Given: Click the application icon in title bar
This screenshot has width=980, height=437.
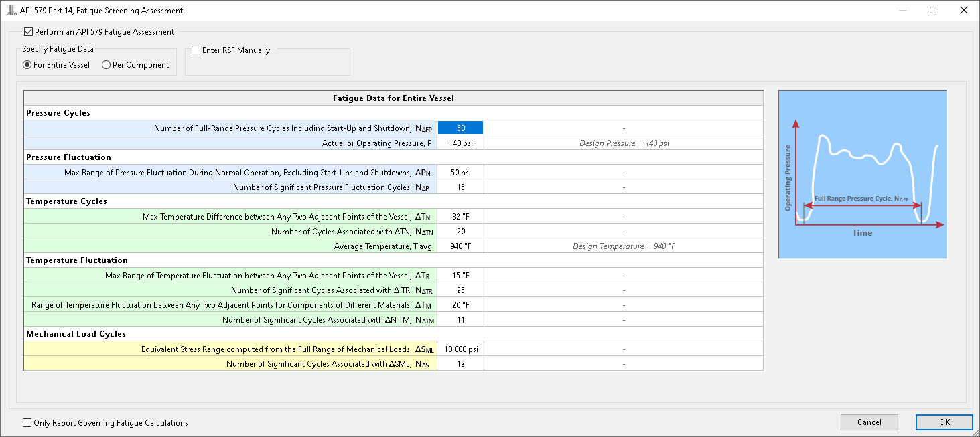Looking at the screenshot, I should click(x=11, y=10).
